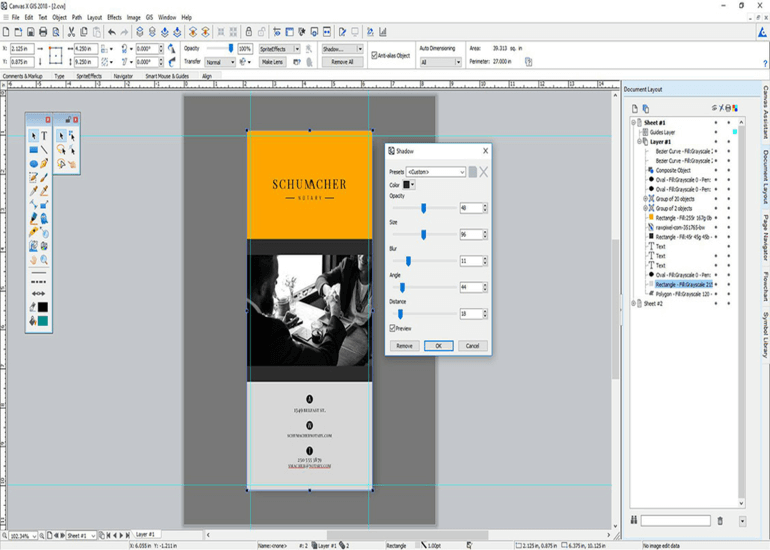Click the Print icon in the toolbar

(42, 33)
